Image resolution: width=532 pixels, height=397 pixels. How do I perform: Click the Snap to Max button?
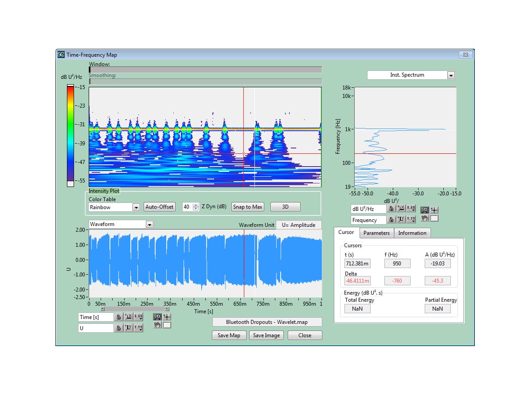248,207
